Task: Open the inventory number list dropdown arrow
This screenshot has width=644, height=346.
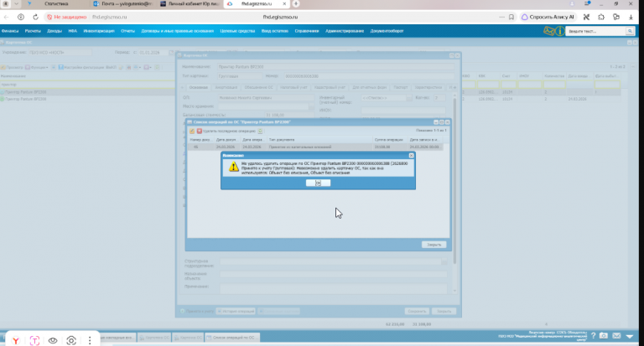Action: coord(409,98)
